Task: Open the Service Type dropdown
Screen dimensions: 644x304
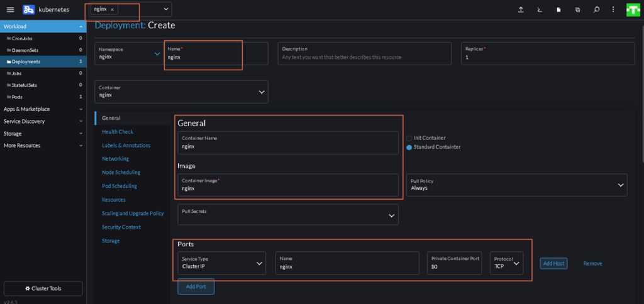Action: pyautogui.click(x=222, y=263)
